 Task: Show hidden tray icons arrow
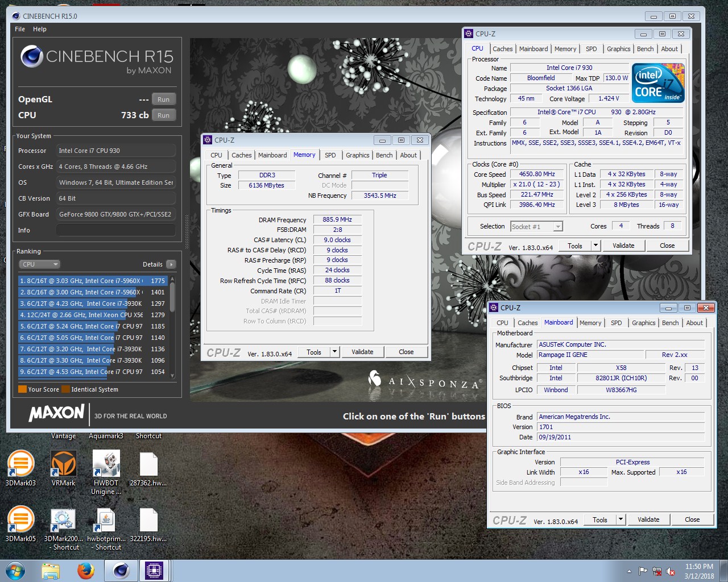[x=629, y=571]
